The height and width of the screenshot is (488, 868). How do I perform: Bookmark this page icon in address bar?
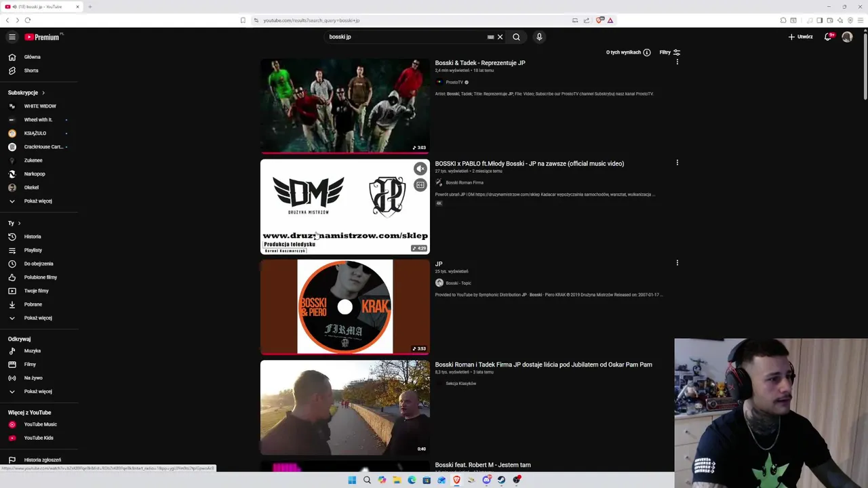coord(243,20)
